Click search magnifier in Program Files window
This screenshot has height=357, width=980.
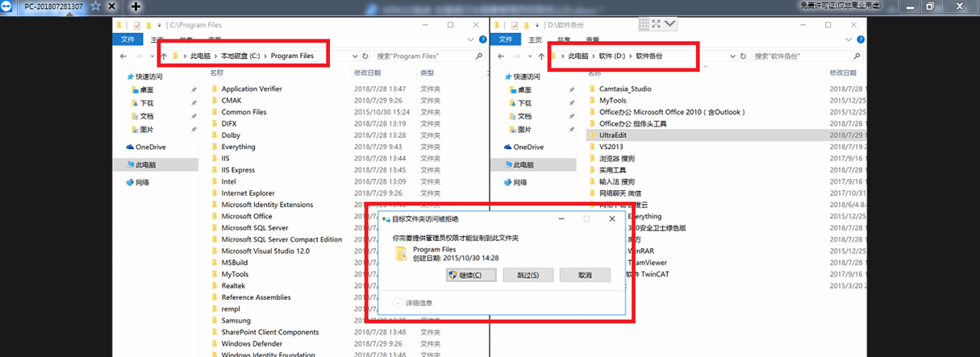pyautogui.click(x=480, y=56)
